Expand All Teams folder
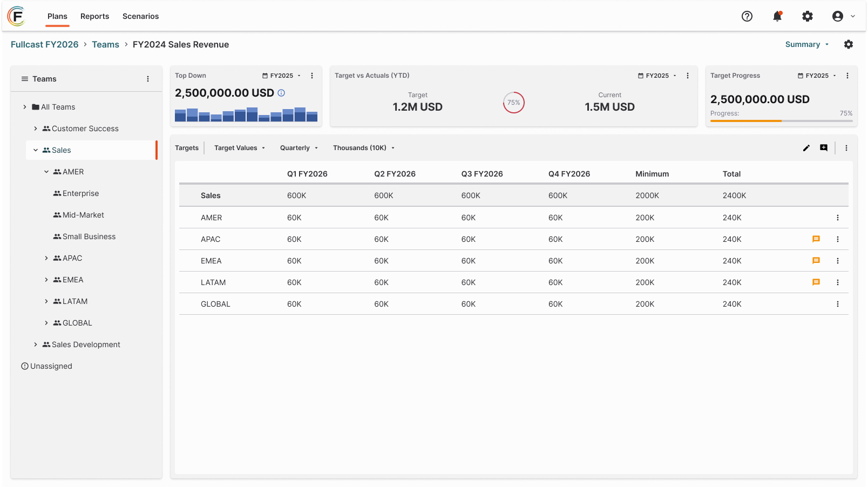This screenshot has width=868, height=487. (25, 107)
